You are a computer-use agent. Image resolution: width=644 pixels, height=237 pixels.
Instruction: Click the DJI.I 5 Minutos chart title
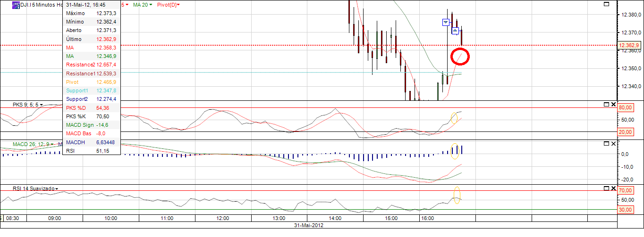(41, 4)
